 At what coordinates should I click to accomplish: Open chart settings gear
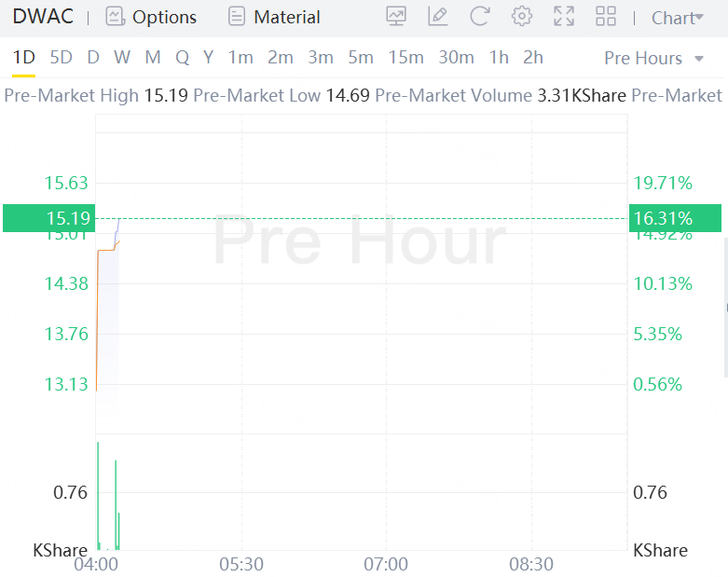coord(522,17)
